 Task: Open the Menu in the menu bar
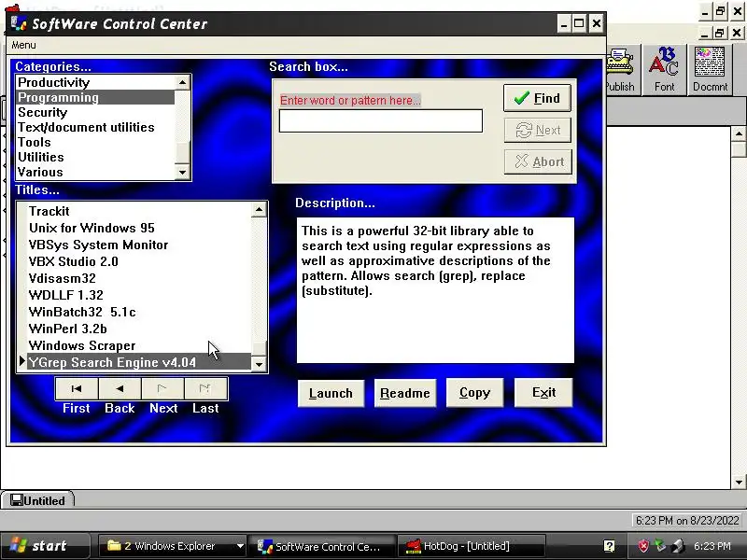23,45
